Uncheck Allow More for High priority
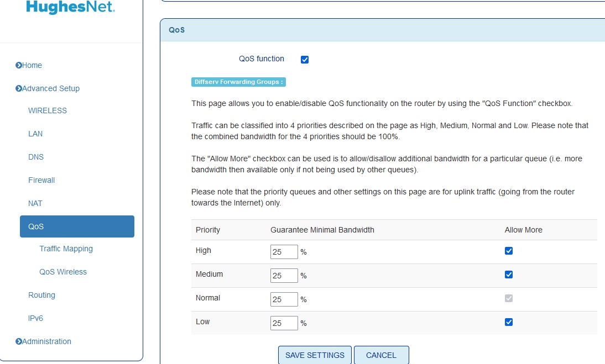The width and height of the screenshot is (605, 364). [509, 251]
